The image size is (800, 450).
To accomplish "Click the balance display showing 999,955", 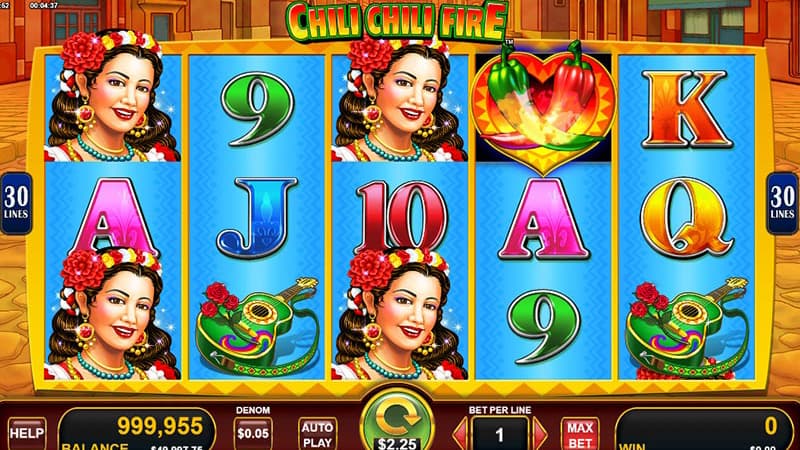I will click(137, 430).
